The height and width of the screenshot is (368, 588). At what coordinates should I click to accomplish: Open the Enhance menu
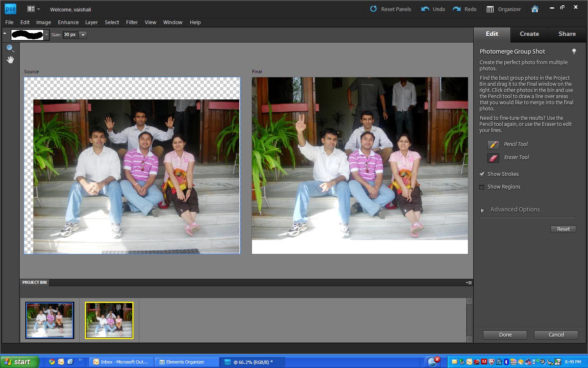[68, 22]
